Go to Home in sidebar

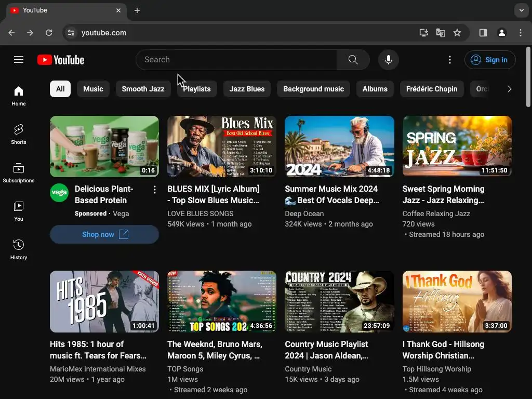tap(19, 96)
